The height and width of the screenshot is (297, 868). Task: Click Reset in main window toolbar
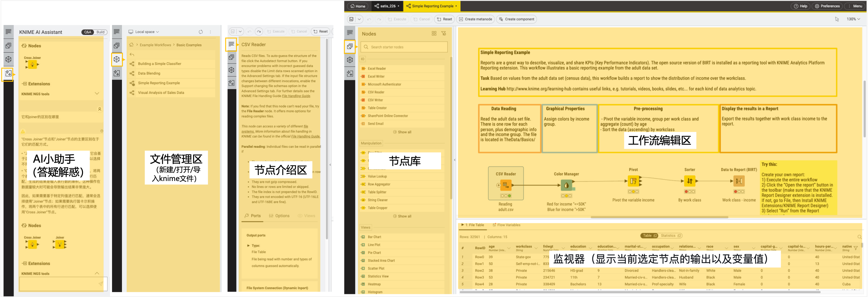(x=444, y=19)
